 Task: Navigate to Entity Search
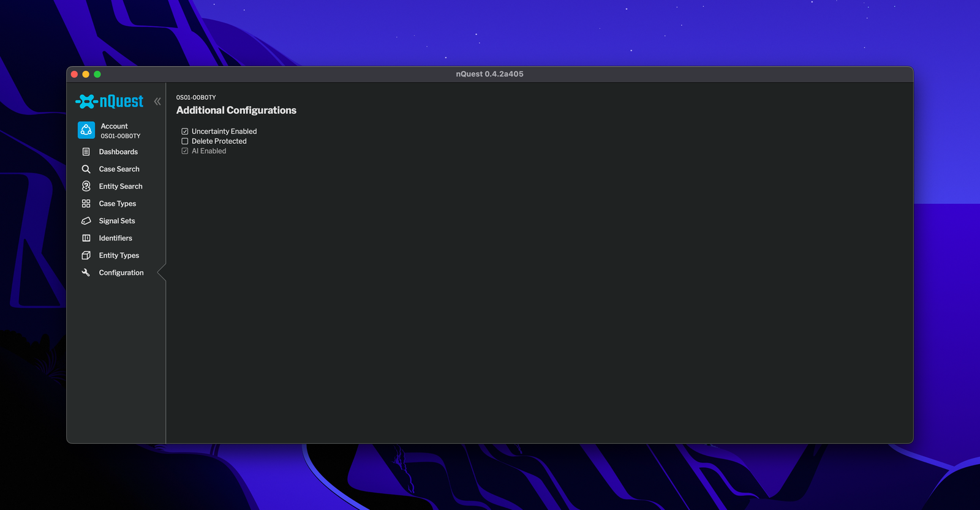121,186
